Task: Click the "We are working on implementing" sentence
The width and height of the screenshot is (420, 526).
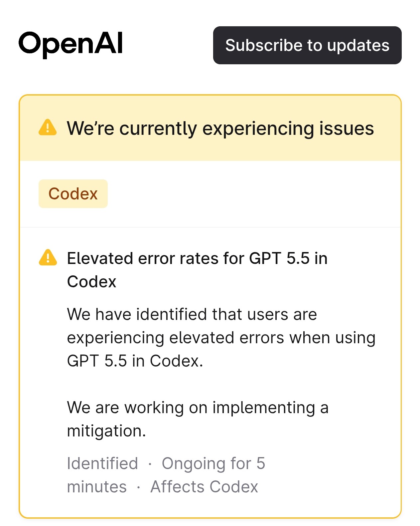Action: pos(198,419)
